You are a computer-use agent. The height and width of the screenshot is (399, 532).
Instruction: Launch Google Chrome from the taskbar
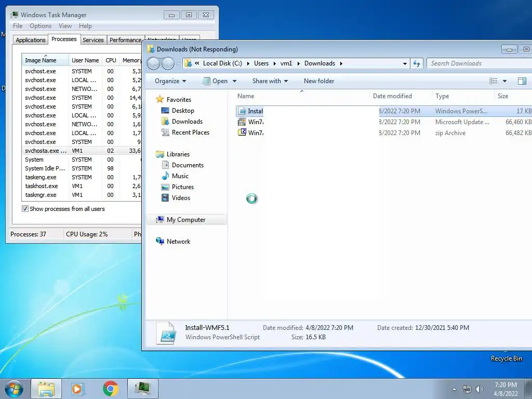(x=111, y=389)
